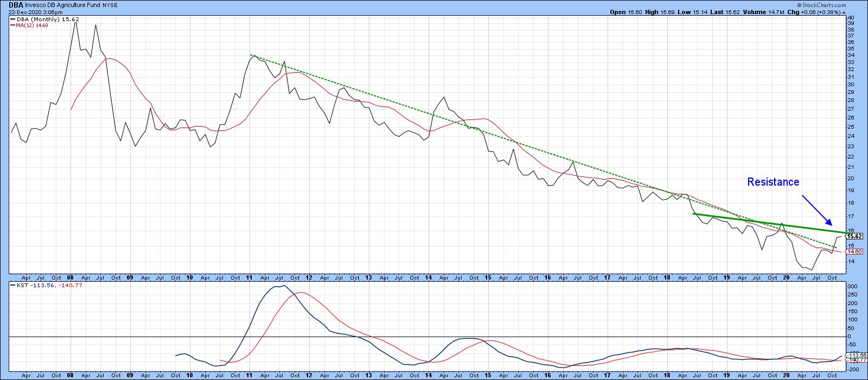Screen dimensions: 868x380
Task: Click the Invesco DB Agriculture Fund title
Action: 62,5
